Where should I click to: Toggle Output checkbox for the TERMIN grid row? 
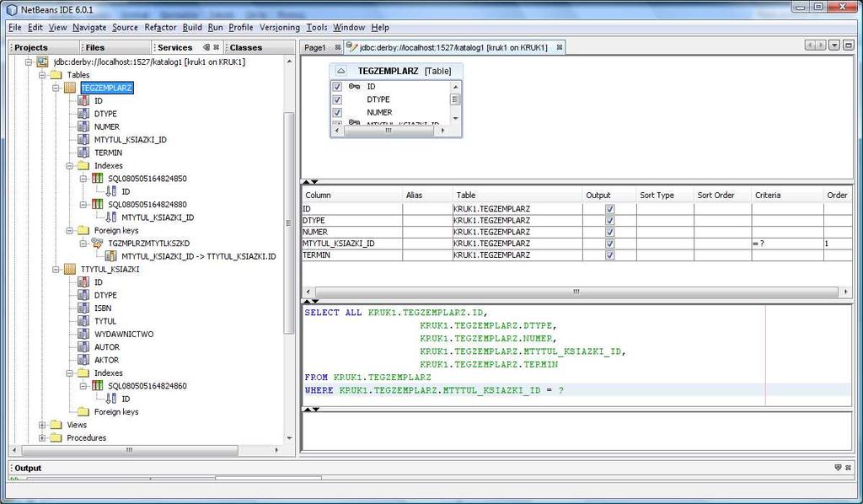point(609,255)
